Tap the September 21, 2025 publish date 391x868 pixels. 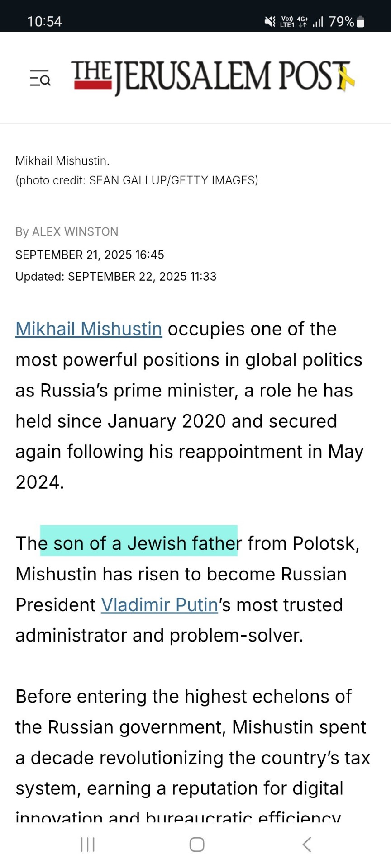click(x=90, y=255)
